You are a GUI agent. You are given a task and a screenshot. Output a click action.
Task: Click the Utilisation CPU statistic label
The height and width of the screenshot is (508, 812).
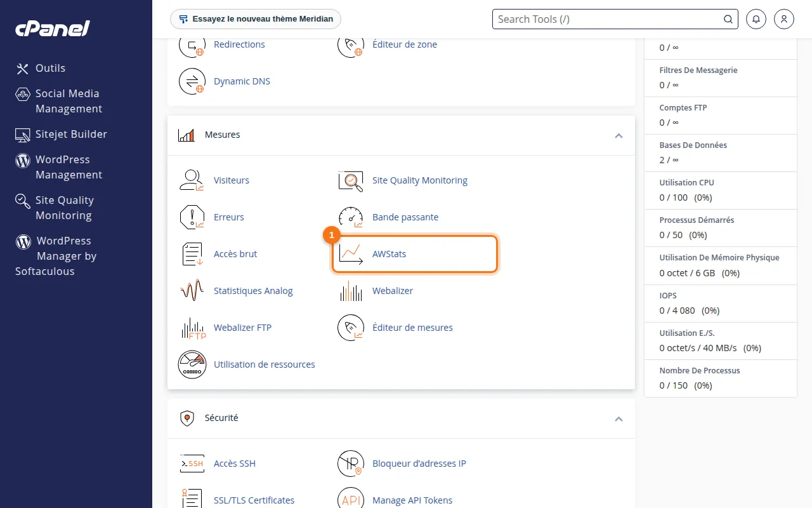(x=687, y=183)
